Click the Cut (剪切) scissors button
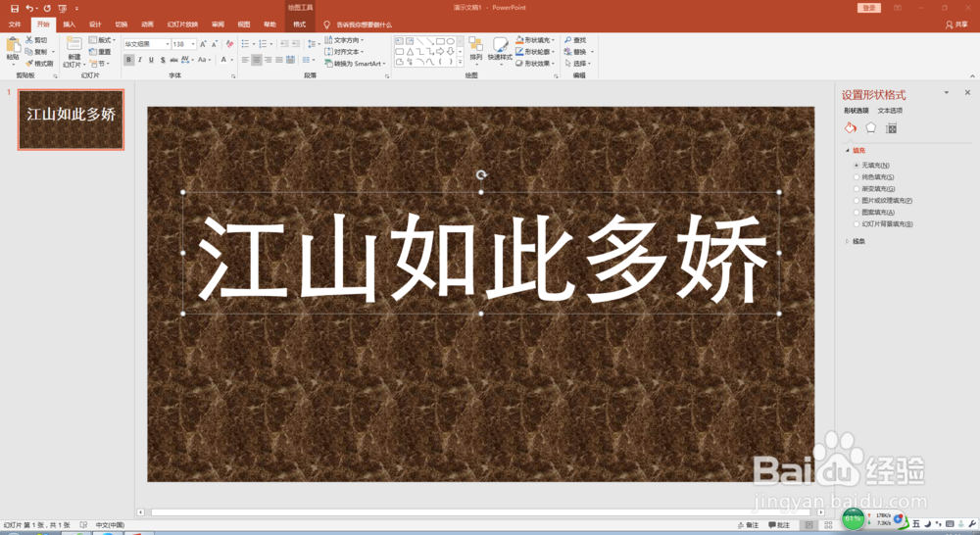The height and width of the screenshot is (535, 980). (36, 40)
